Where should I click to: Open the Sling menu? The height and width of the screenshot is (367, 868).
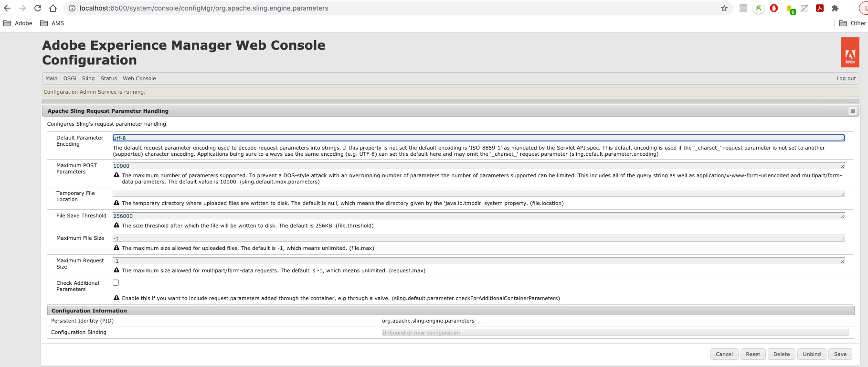88,78
